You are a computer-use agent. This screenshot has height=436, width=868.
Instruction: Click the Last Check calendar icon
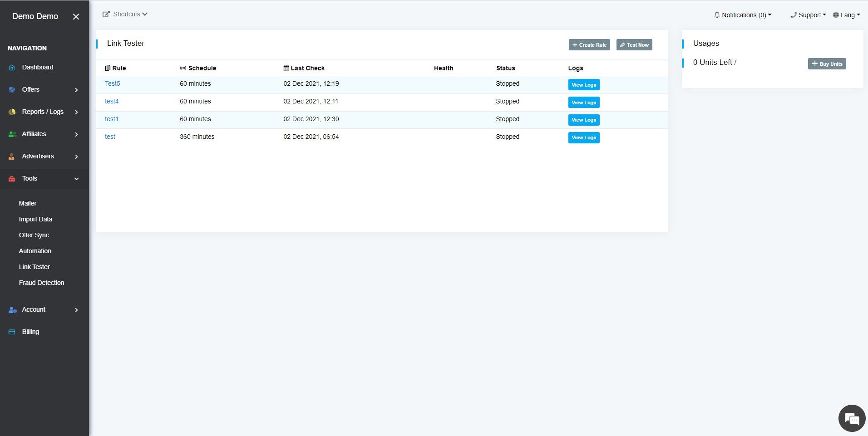286,68
